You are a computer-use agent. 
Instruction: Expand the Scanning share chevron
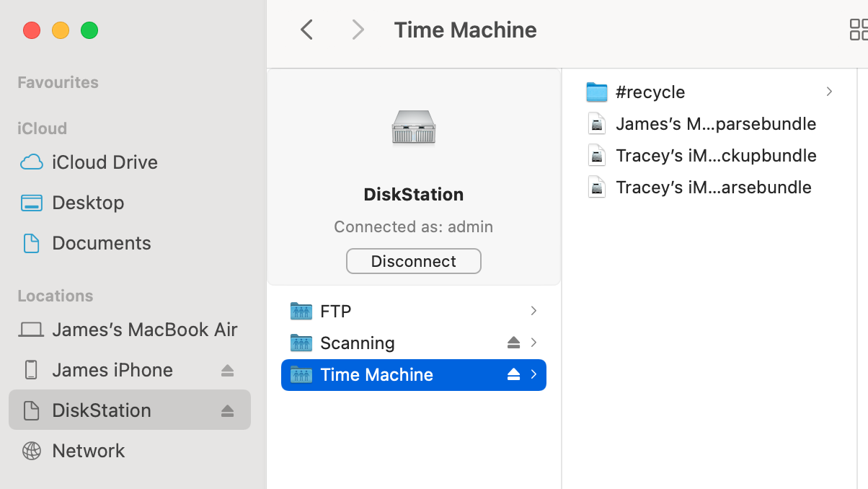click(533, 343)
